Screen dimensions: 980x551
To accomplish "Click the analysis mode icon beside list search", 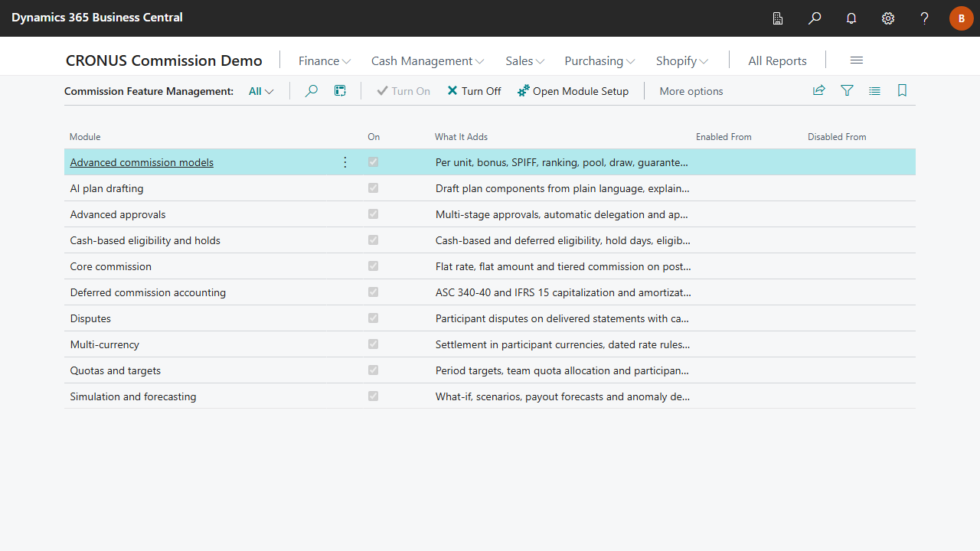I will pyautogui.click(x=341, y=91).
